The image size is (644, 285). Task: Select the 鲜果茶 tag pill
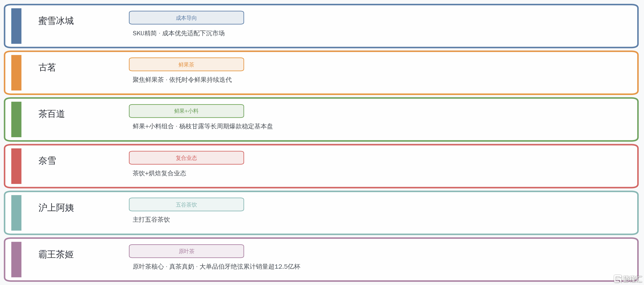point(186,64)
